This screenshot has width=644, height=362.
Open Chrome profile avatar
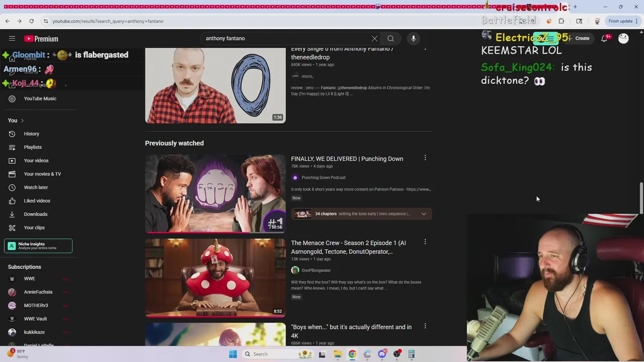(597, 21)
